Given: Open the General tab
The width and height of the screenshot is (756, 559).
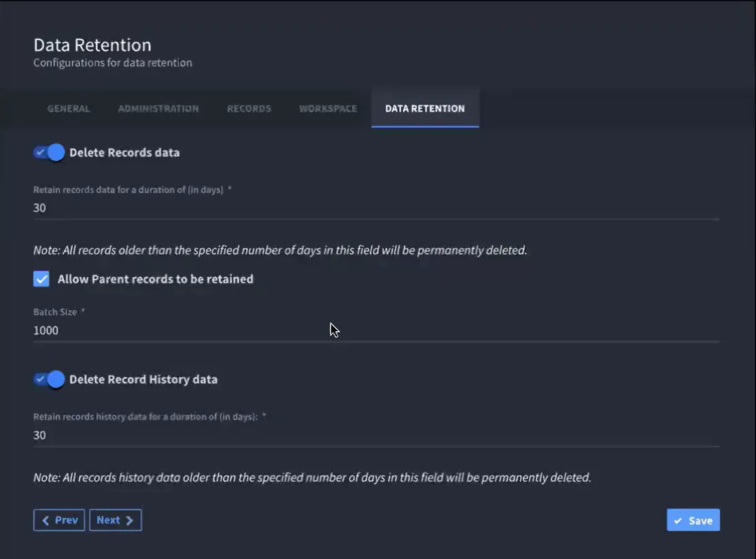Looking at the screenshot, I should pos(69,109).
